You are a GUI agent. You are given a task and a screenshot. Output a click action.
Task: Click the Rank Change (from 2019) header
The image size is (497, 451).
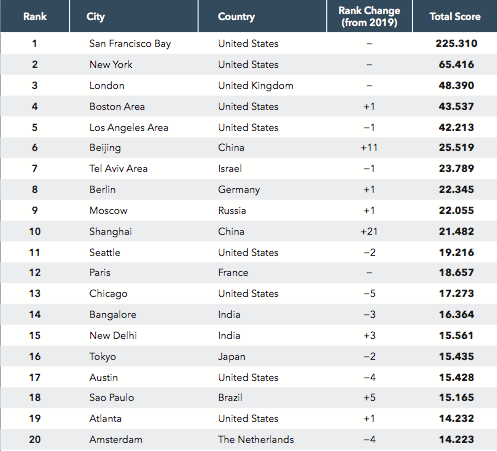point(369,16)
